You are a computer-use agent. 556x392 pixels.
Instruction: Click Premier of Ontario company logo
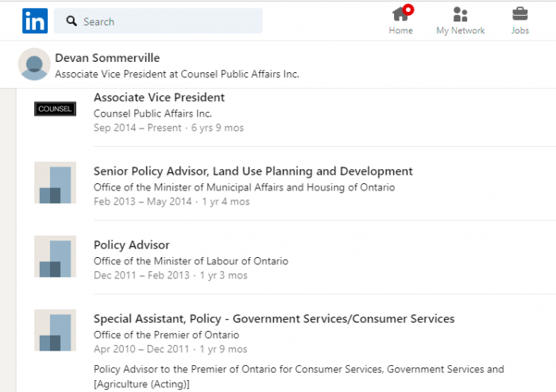tap(55, 330)
